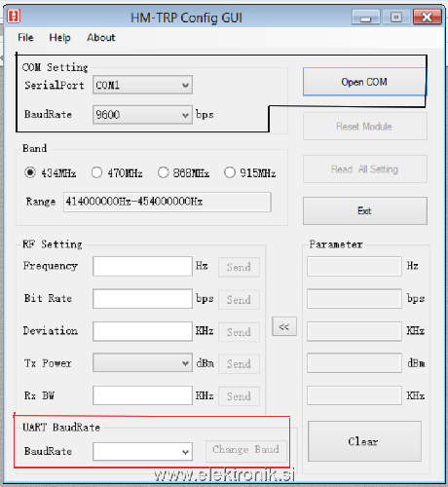Click the Clear button
The width and height of the screenshot is (448, 487).
point(364,441)
